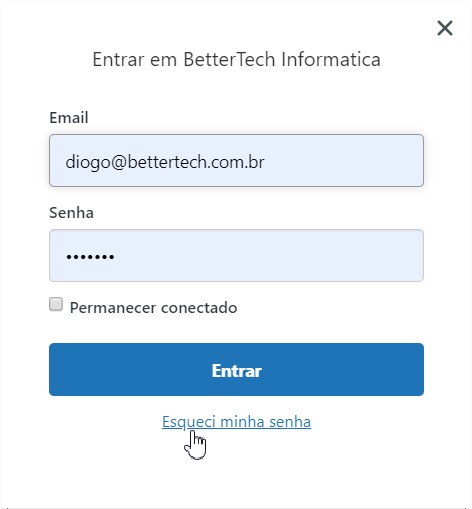Click the Email label above the field
Image resolution: width=472 pixels, height=509 pixels.
(69, 118)
